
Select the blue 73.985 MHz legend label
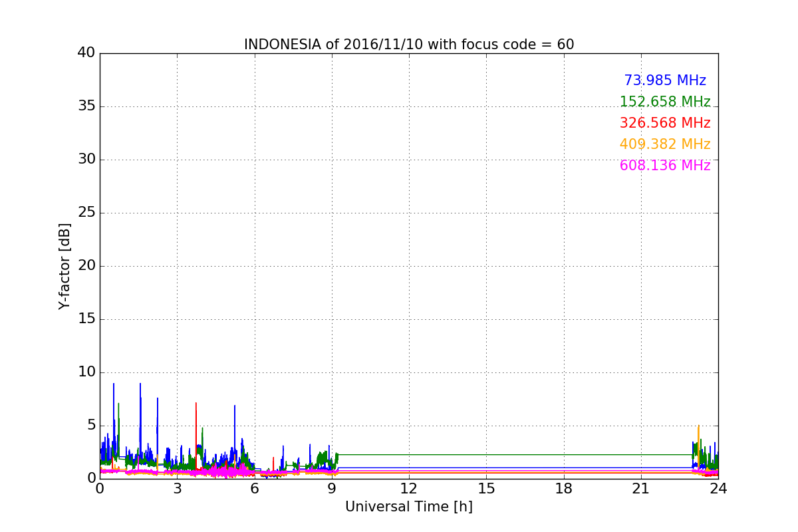[x=665, y=80]
